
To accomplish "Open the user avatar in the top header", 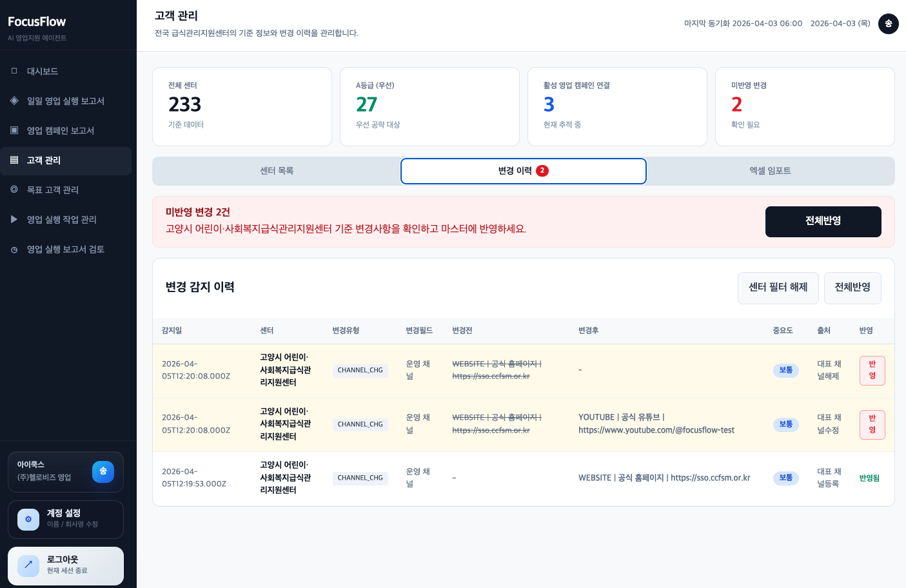I will click(x=888, y=24).
